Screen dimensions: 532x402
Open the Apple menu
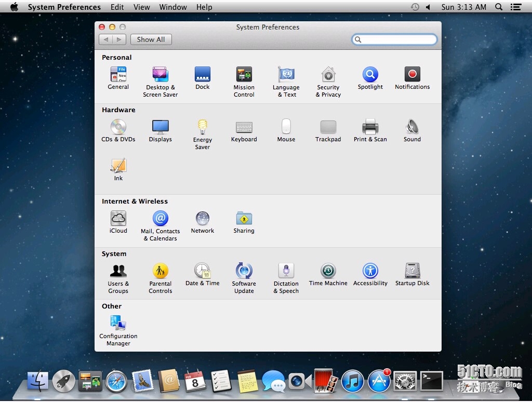[x=14, y=7]
